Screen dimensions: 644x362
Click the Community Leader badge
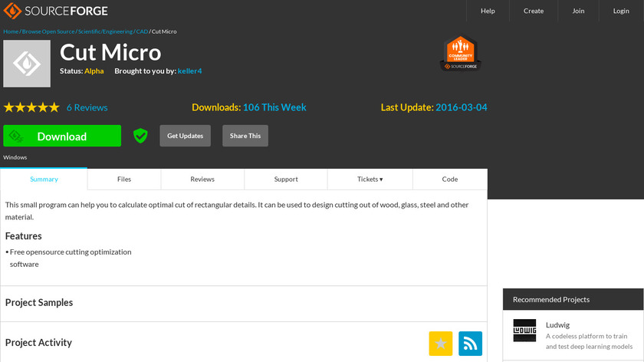(460, 54)
